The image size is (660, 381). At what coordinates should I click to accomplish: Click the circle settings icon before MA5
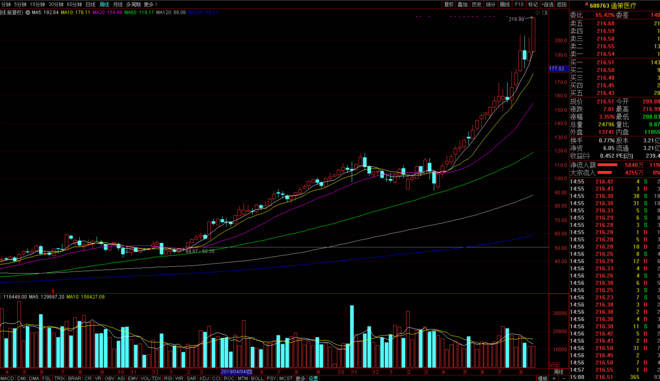click(x=28, y=13)
